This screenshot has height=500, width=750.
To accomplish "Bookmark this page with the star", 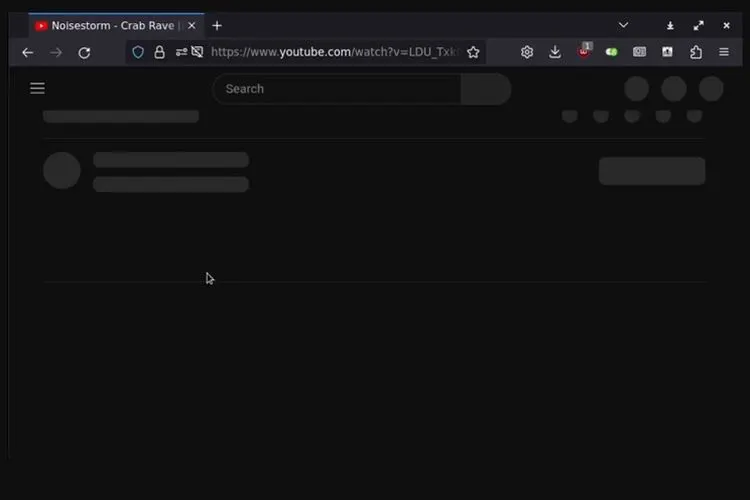I will [x=473, y=52].
